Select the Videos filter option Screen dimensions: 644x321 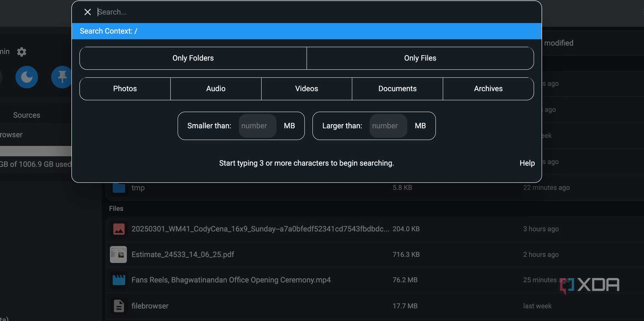tap(306, 89)
